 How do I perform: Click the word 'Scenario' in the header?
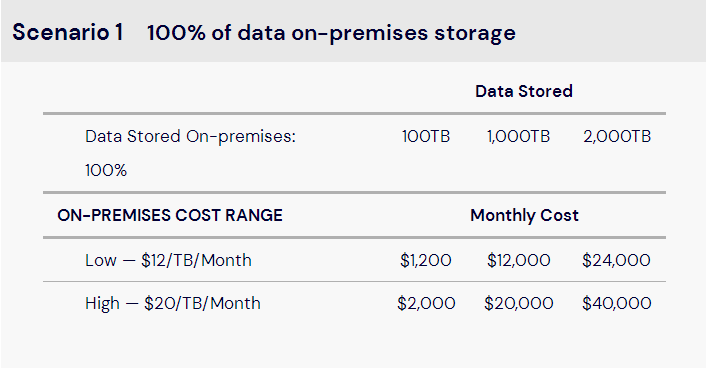(x=60, y=32)
